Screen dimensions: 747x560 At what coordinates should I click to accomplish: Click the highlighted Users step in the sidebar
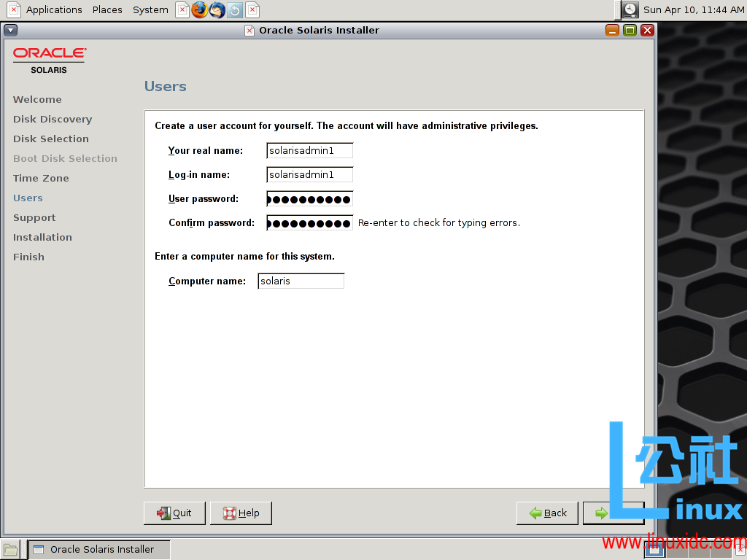click(x=28, y=198)
